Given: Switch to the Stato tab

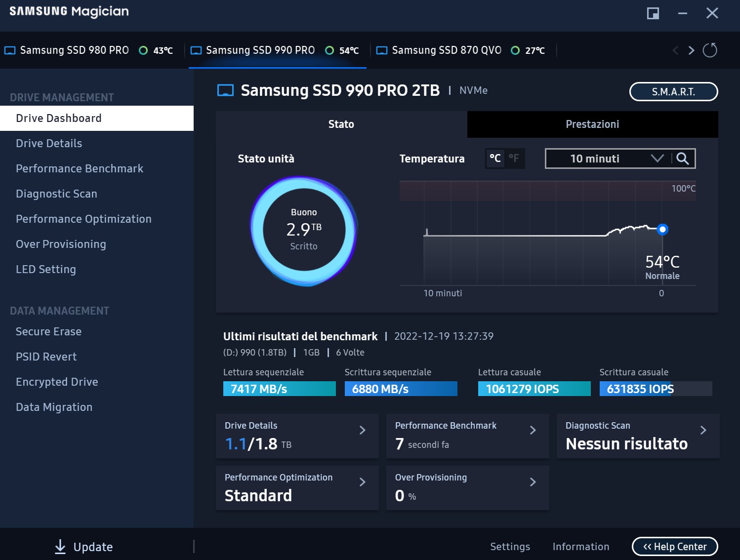Looking at the screenshot, I should point(341,124).
